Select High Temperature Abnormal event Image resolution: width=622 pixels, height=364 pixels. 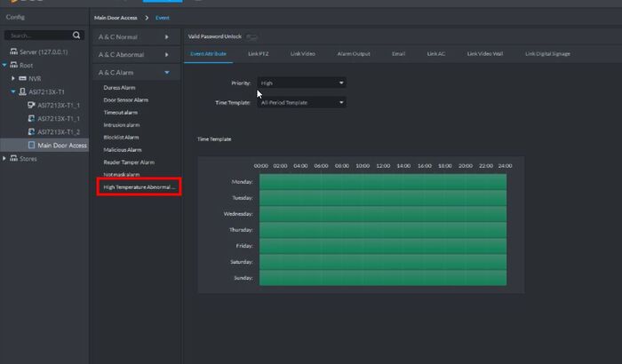tap(140, 186)
